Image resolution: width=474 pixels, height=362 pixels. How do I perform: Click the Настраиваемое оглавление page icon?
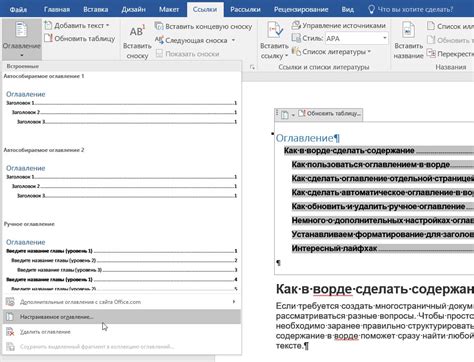[x=10, y=317]
